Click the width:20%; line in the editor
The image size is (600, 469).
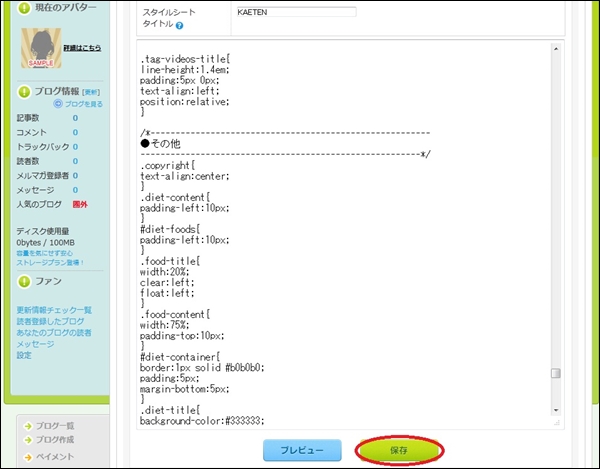pos(165,272)
